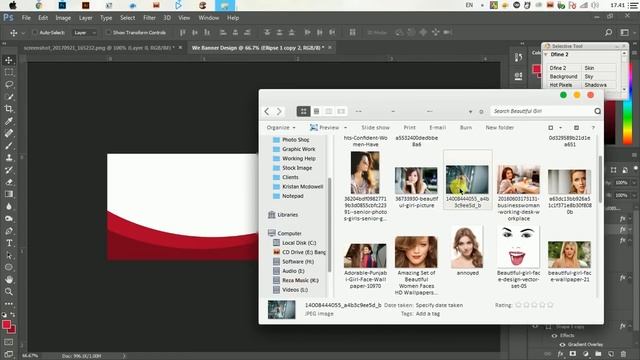The width and height of the screenshot is (640, 360).
Task: Click the Shadows button in Selective Tool
Action: coord(598,85)
